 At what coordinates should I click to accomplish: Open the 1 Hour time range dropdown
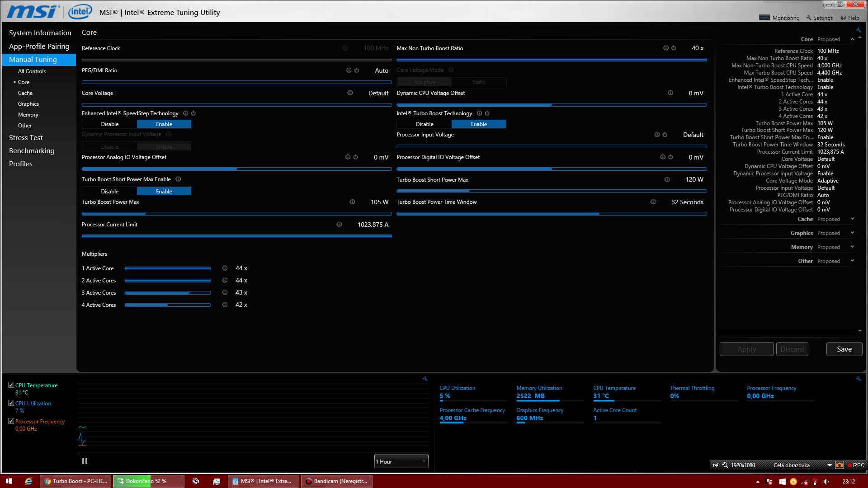click(401, 461)
